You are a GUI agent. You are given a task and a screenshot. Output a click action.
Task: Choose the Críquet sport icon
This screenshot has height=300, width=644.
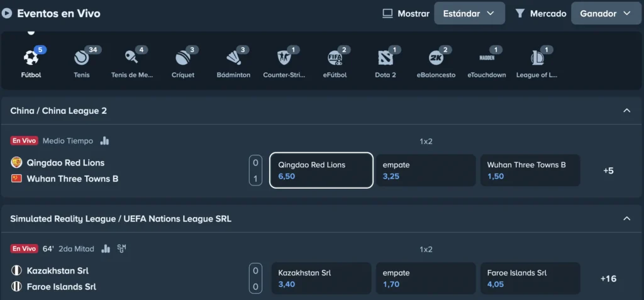click(x=183, y=58)
